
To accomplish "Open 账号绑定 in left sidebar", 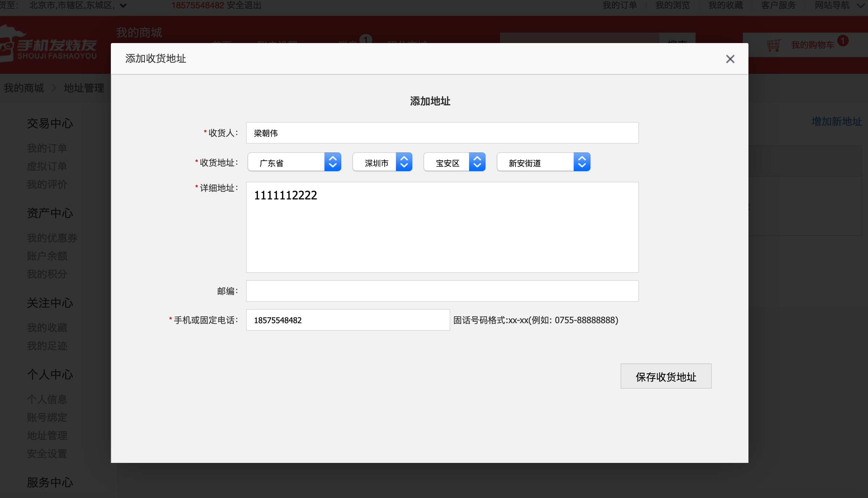I will pyautogui.click(x=47, y=417).
